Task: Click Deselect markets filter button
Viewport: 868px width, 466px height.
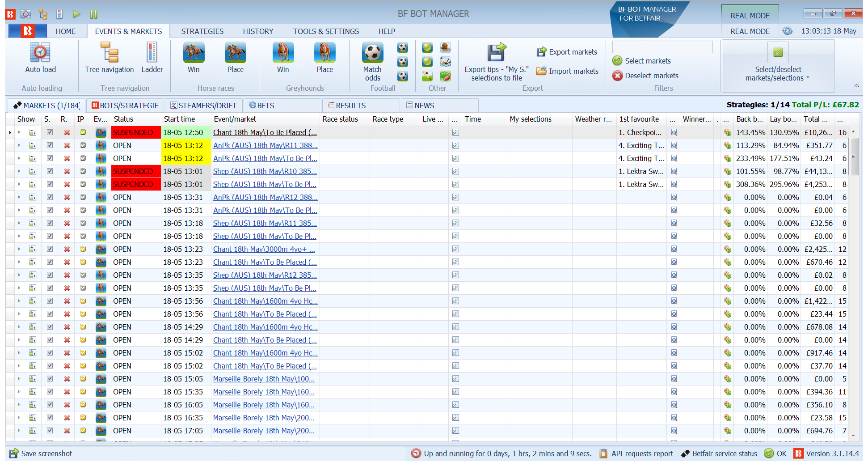Action: tap(645, 76)
